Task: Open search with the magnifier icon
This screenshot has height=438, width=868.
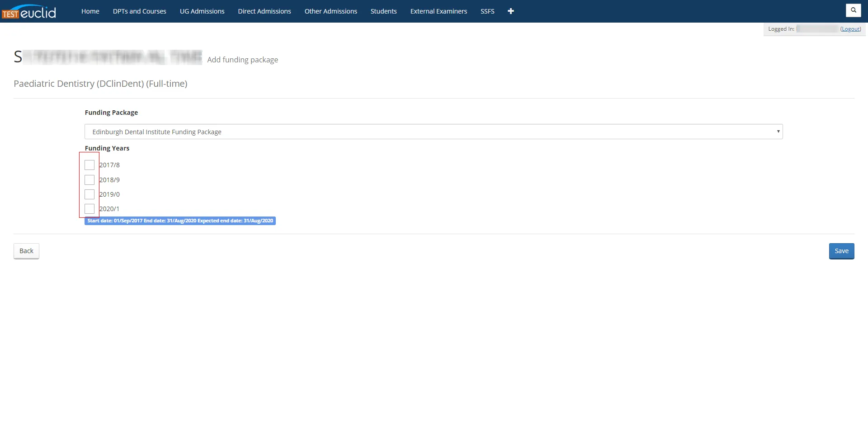Action: click(x=853, y=10)
